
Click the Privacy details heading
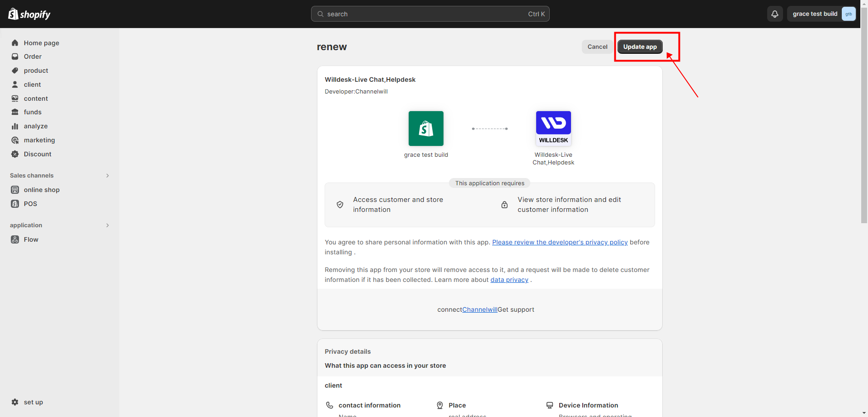tap(348, 351)
